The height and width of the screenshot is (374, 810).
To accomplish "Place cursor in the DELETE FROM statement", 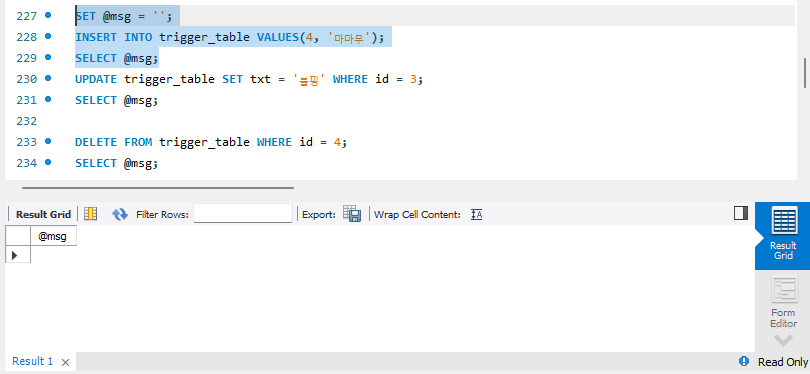I will click(211, 142).
